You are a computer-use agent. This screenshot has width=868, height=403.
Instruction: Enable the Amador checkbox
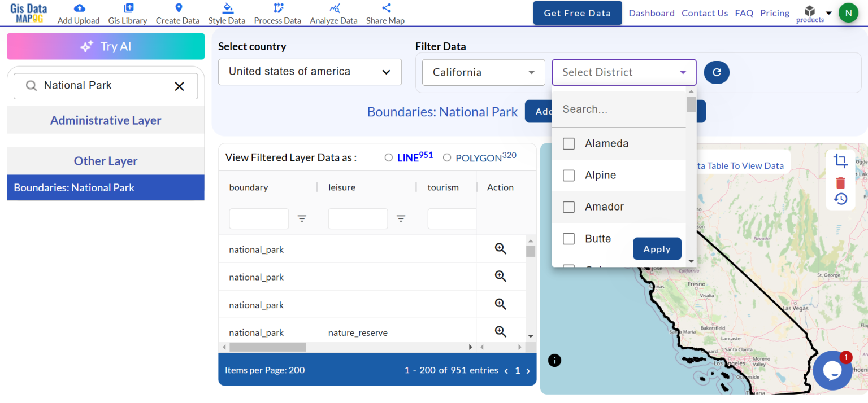point(568,207)
